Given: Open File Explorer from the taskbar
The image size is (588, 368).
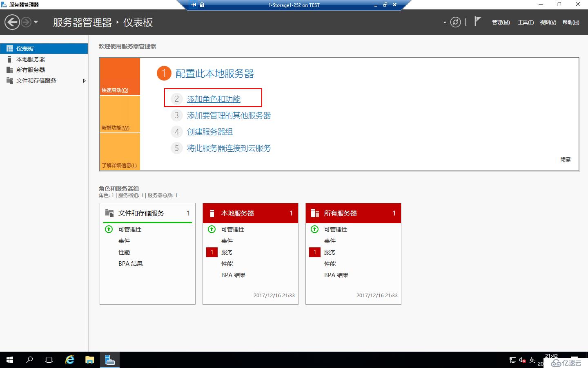Looking at the screenshot, I should [89, 360].
